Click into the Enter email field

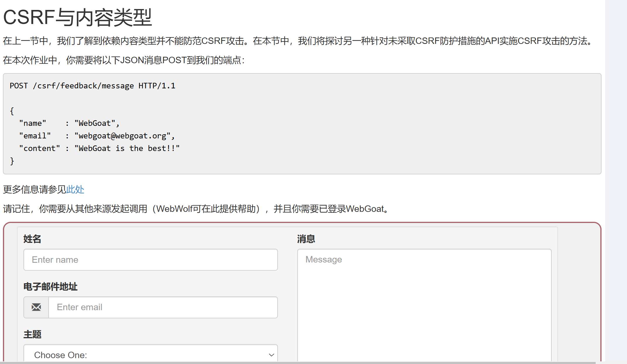point(163,307)
